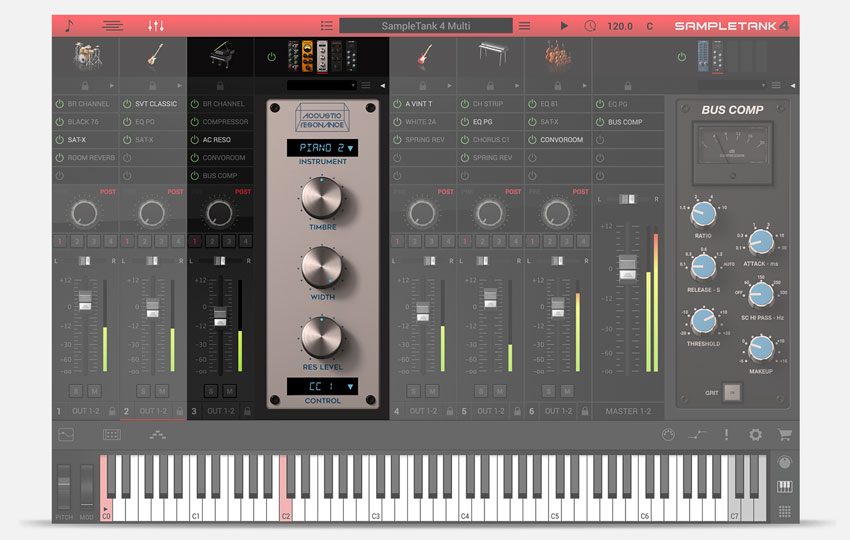850x540 pixels.
Task: Mute channel 3 with the M button
Action: pos(230,390)
